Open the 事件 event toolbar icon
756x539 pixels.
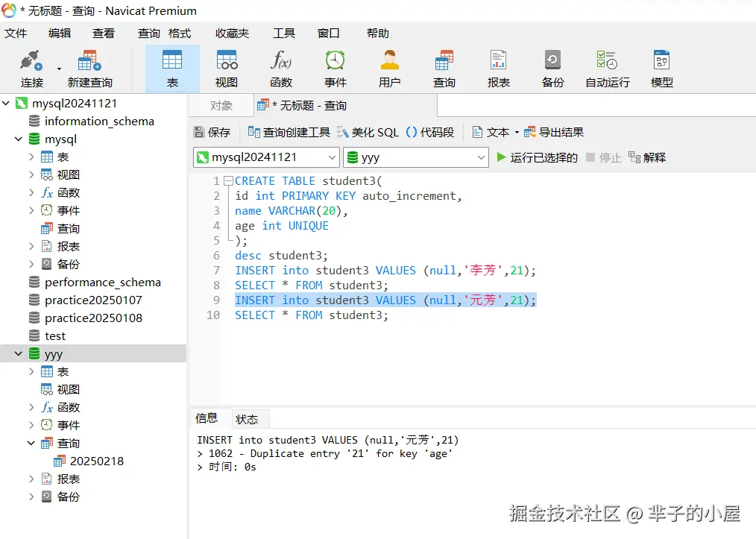point(335,69)
